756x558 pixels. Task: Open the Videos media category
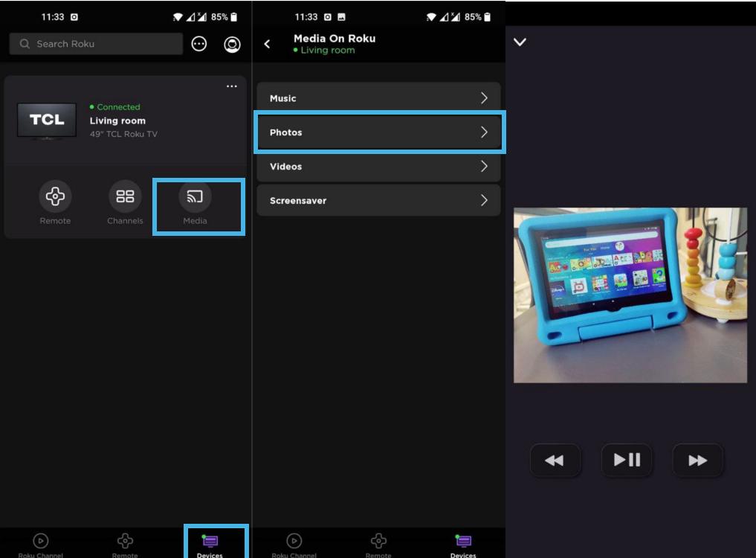pyautogui.click(x=378, y=167)
